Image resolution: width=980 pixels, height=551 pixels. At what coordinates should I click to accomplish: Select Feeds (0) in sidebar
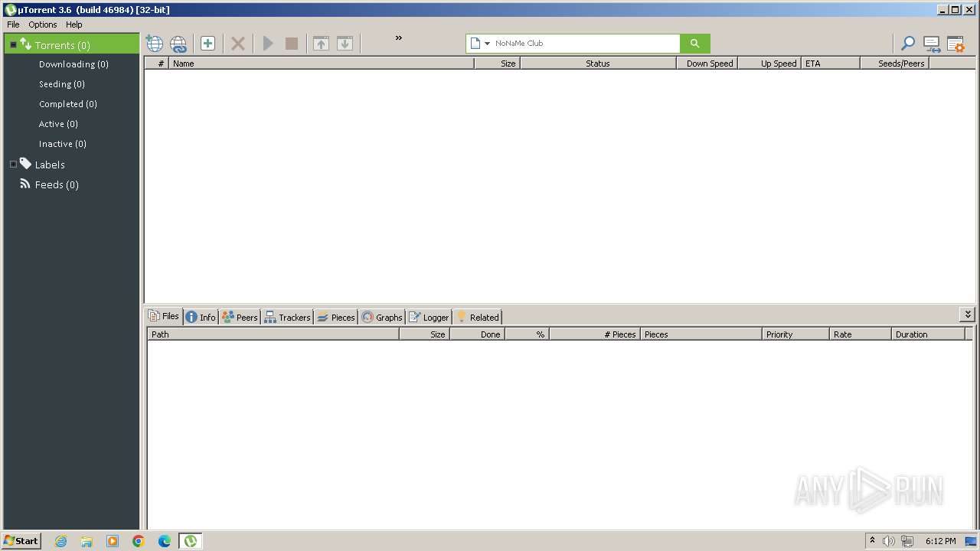click(57, 184)
